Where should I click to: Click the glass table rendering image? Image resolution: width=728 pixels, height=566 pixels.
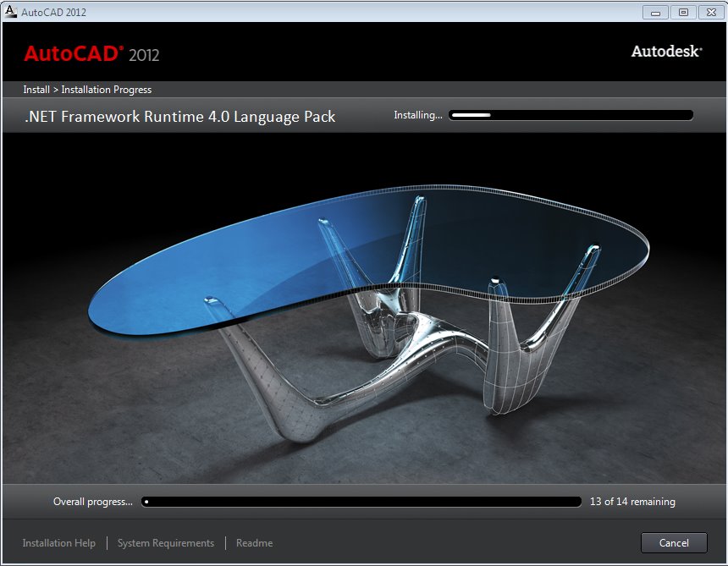coord(364,309)
